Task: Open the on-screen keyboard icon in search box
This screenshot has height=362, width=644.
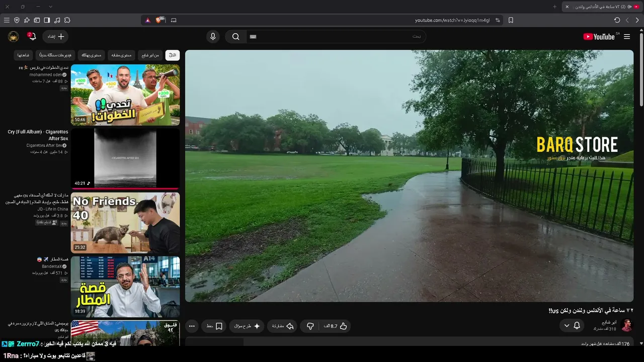Action: pyautogui.click(x=253, y=37)
